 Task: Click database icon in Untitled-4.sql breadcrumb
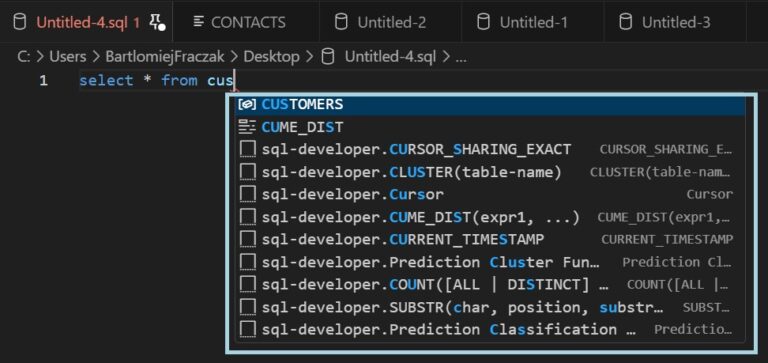(328, 57)
